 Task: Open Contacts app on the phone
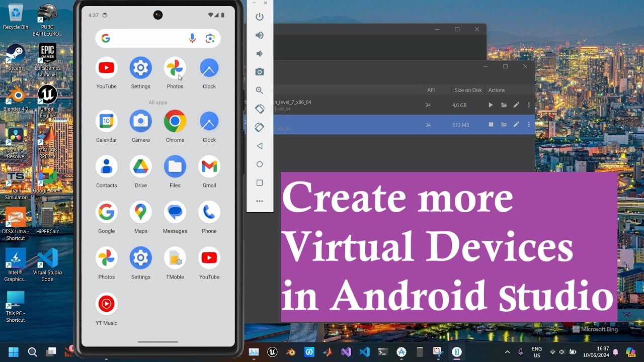(x=107, y=171)
